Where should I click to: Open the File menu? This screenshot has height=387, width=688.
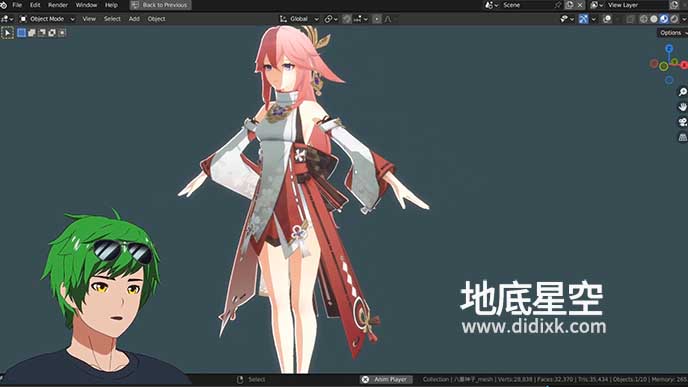(x=17, y=5)
